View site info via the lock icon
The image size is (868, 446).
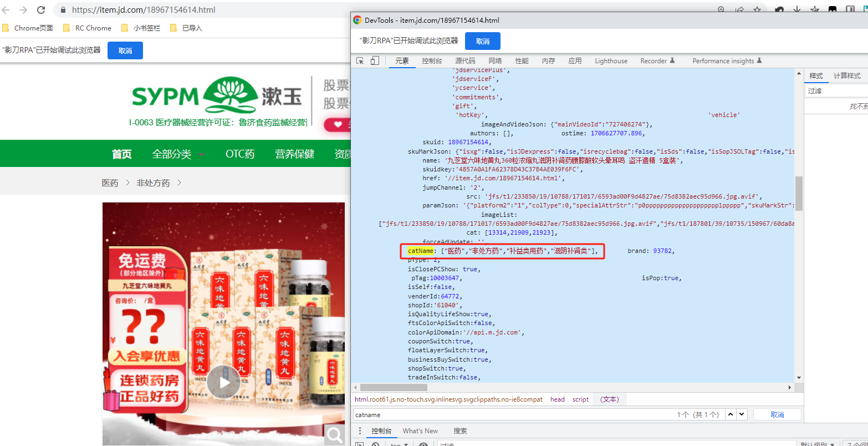click(x=63, y=10)
